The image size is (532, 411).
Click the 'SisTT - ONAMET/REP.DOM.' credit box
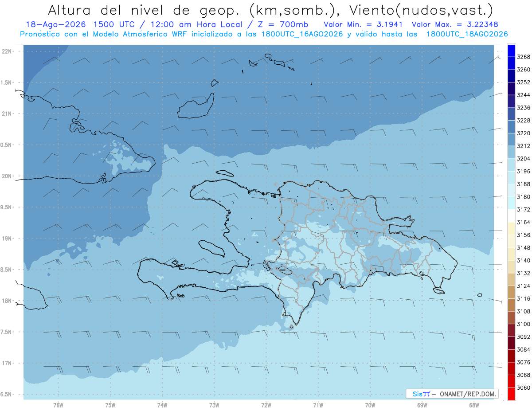(452, 394)
